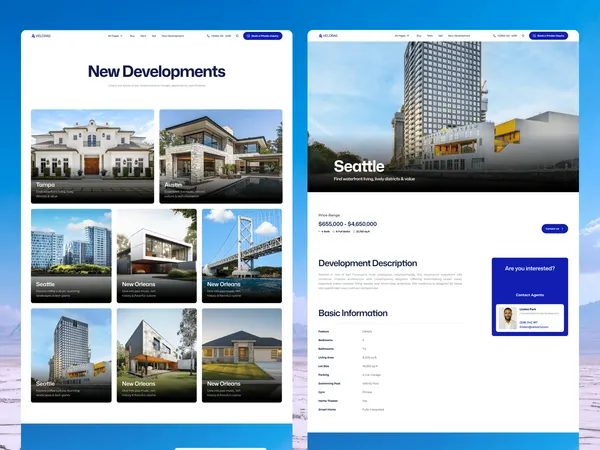The height and width of the screenshot is (450, 600).
Task: Open Seattle card with dark tower building
Action: click(71, 355)
